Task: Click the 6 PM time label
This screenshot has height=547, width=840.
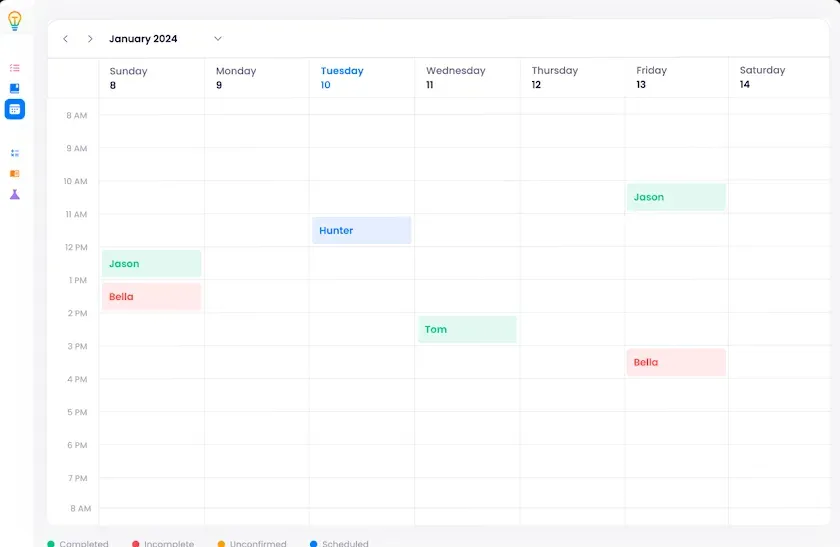Action: pos(77,445)
